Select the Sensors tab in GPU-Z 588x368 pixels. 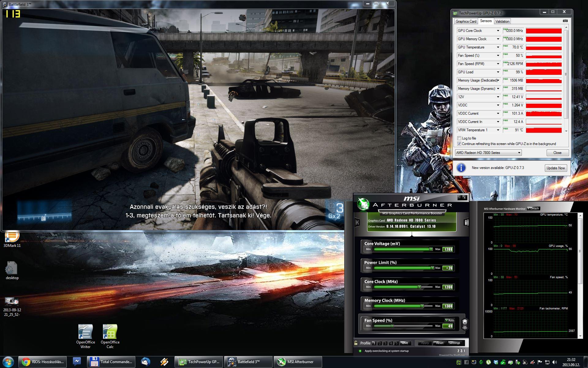tap(486, 21)
